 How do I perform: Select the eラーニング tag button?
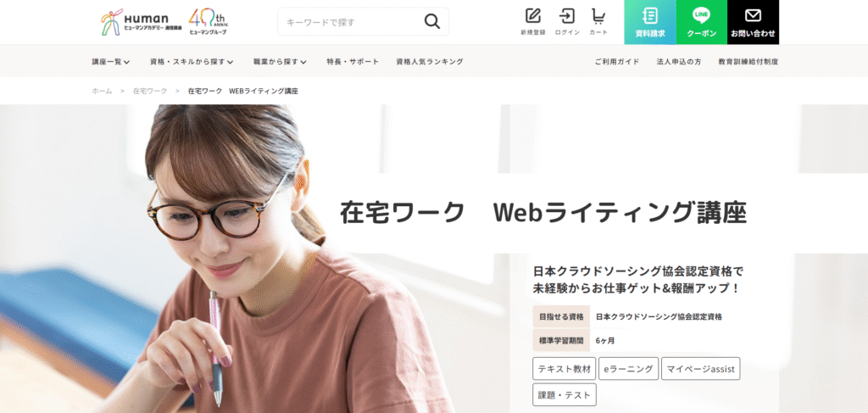coord(628,369)
